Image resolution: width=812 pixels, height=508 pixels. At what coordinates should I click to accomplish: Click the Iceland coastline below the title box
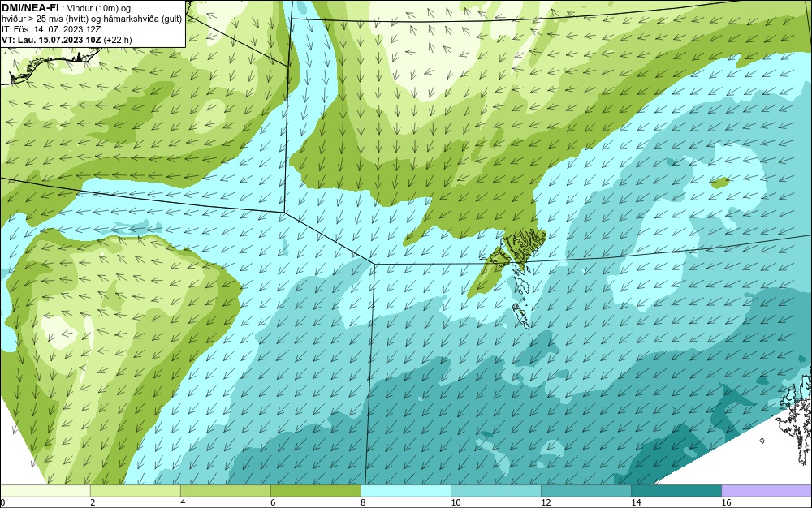pyautogui.click(x=50, y=65)
